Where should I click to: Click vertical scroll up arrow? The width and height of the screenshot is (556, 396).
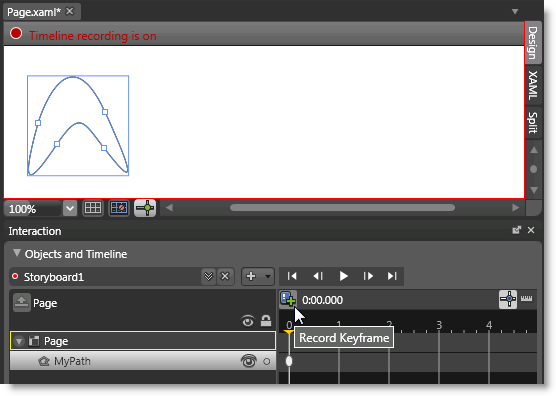click(x=534, y=150)
